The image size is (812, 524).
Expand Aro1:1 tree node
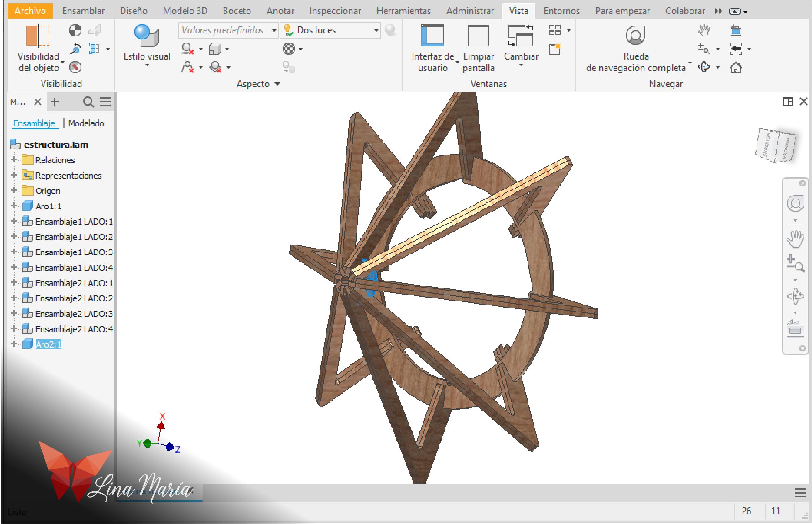tap(14, 206)
